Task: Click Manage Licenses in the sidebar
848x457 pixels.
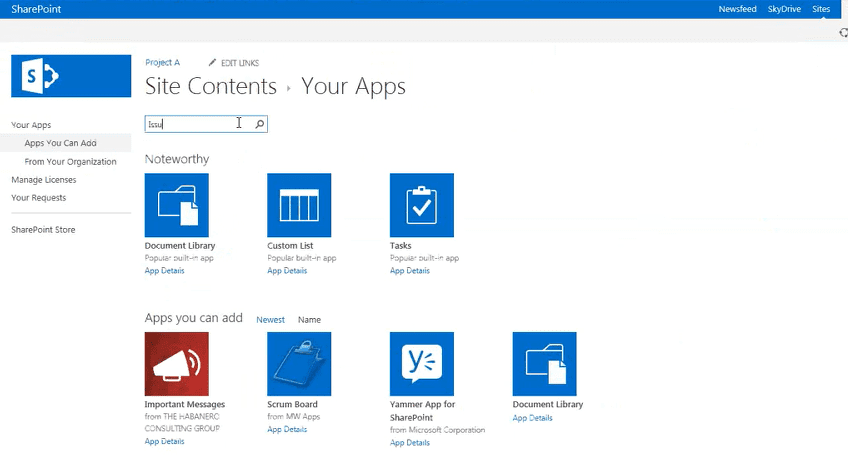Action: [x=44, y=180]
